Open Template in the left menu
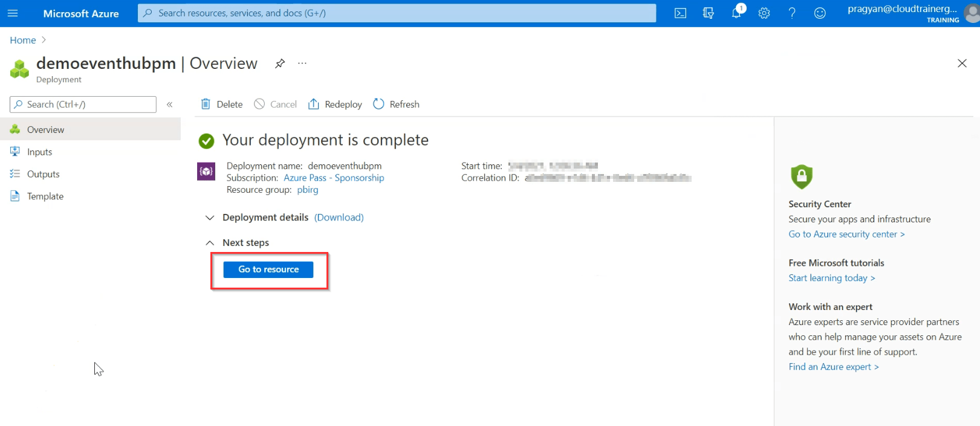The height and width of the screenshot is (426, 980). click(45, 196)
